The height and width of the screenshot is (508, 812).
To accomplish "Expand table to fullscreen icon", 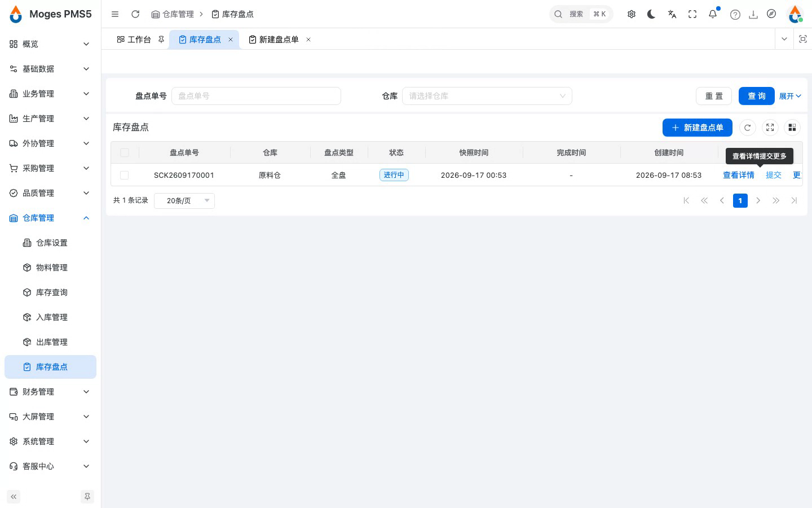I will click(770, 128).
